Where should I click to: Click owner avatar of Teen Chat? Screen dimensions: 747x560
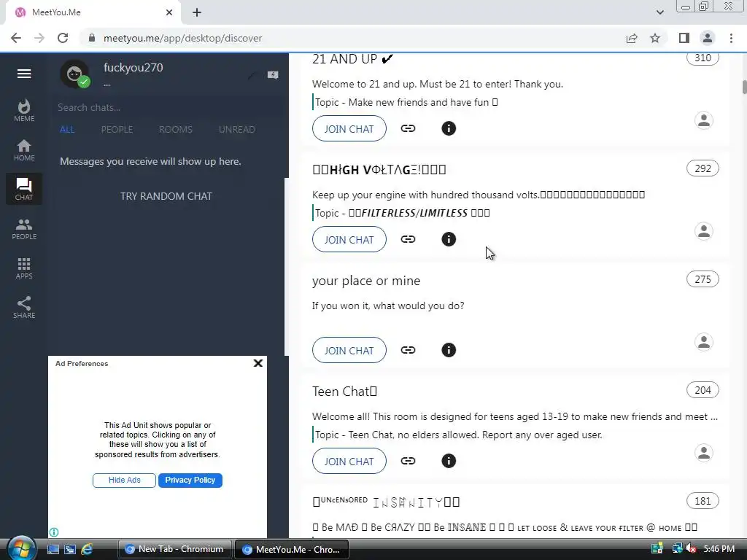point(704,452)
